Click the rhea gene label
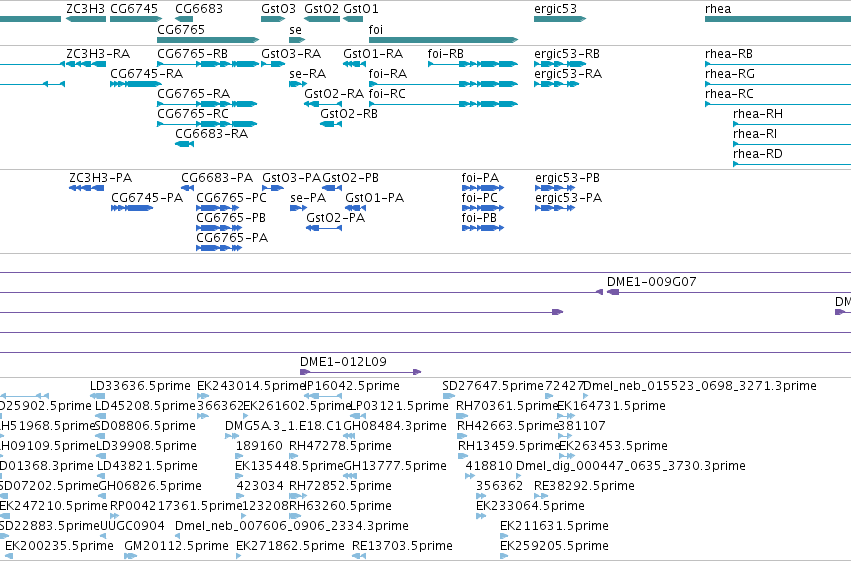851x561 pixels. tap(718, 9)
